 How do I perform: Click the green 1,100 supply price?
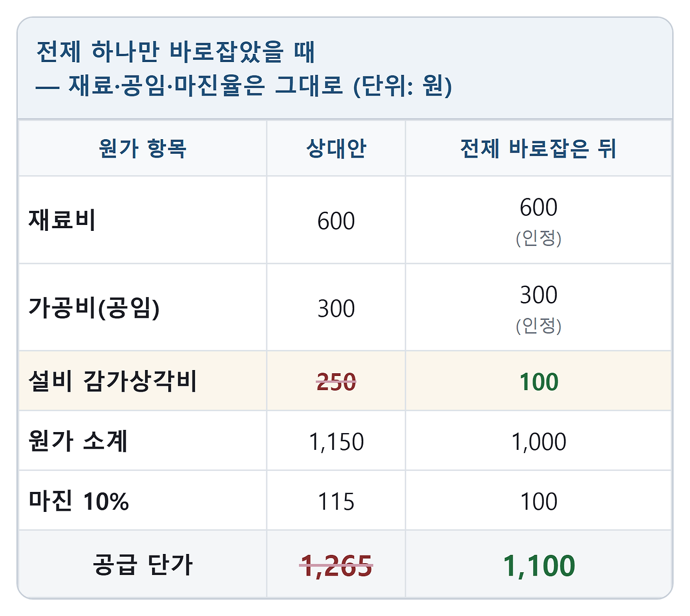coord(539,566)
